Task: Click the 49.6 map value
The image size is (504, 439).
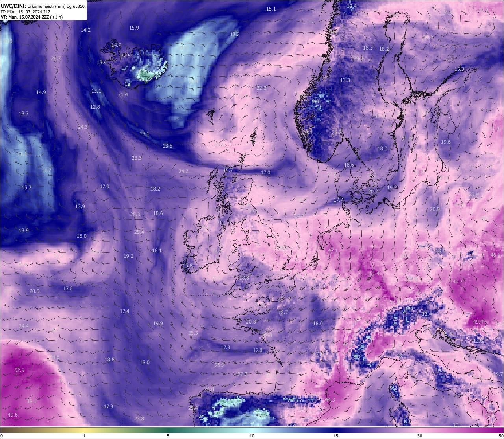Action: pos(13,415)
